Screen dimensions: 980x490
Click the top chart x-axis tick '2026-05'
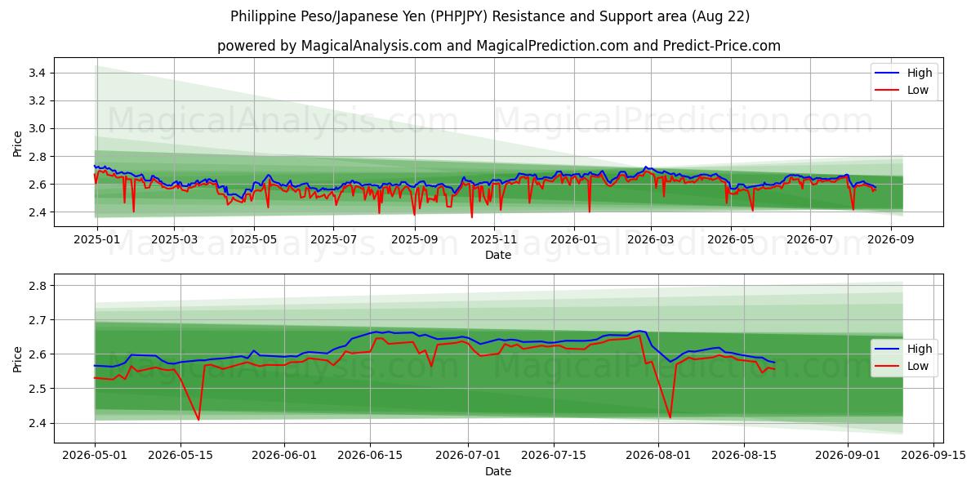coord(730,239)
